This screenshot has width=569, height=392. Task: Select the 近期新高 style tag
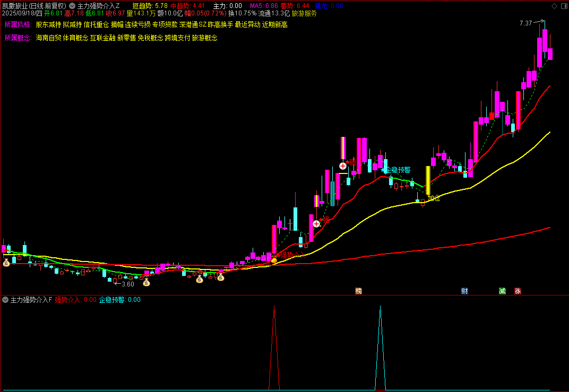tap(275, 24)
